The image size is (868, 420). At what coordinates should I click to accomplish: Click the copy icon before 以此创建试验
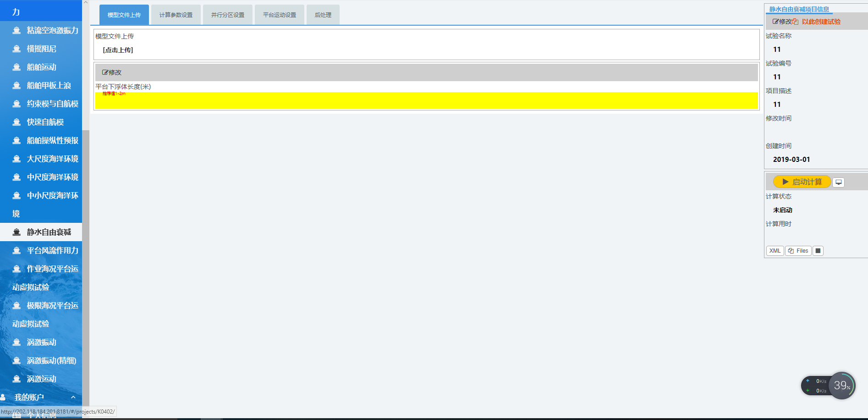(x=795, y=22)
